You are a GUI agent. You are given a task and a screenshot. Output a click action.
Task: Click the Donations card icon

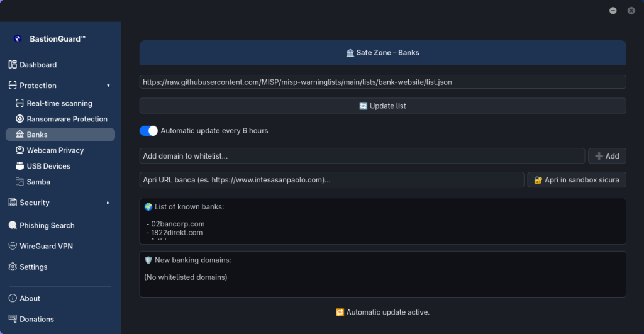13,319
